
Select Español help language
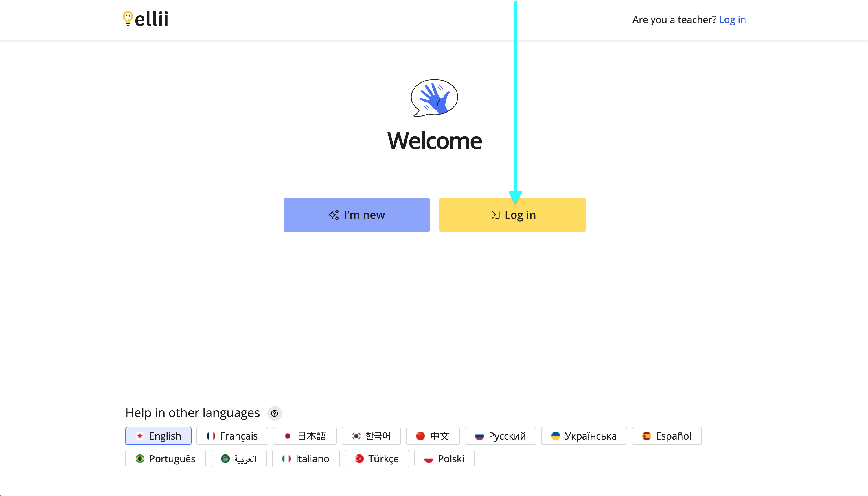[667, 436]
